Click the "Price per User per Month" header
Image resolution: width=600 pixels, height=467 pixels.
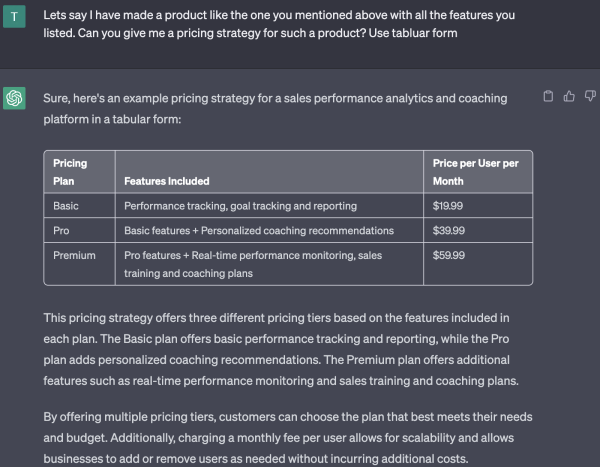pyautogui.click(x=476, y=172)
